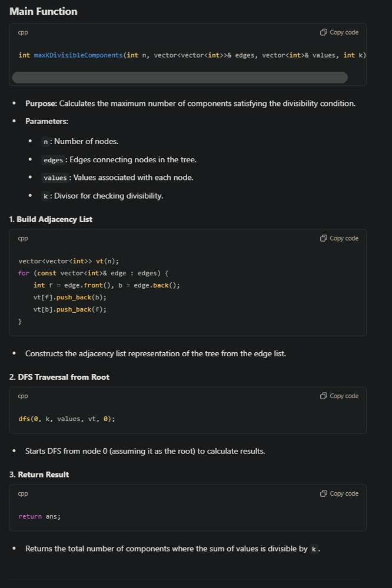Click the bold 'Purpose:' label

point(41,103)
